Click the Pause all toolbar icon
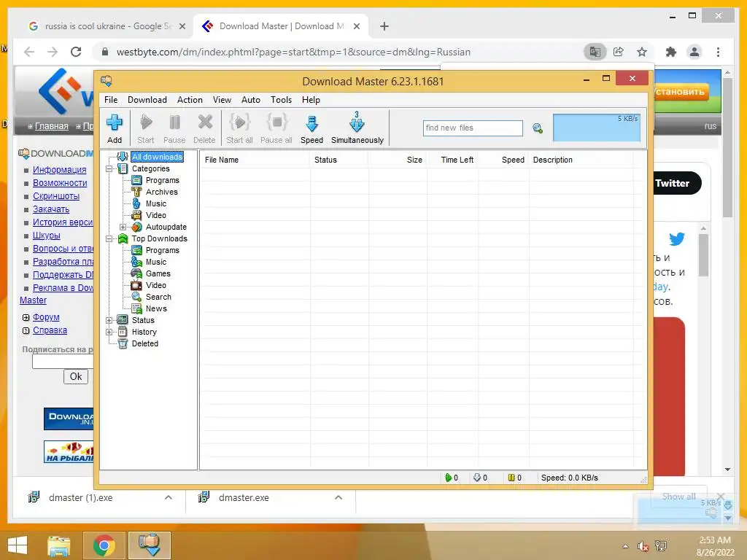747x560 pixels. coord(276,128)
